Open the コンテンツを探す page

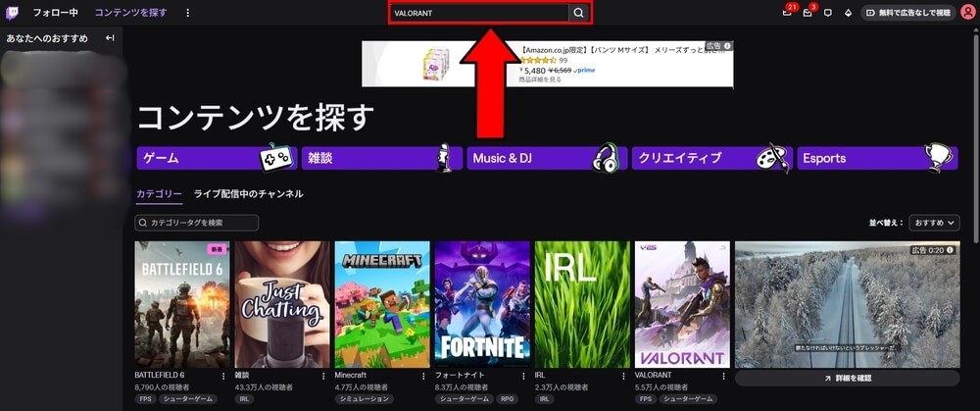[x=130, y=13]
